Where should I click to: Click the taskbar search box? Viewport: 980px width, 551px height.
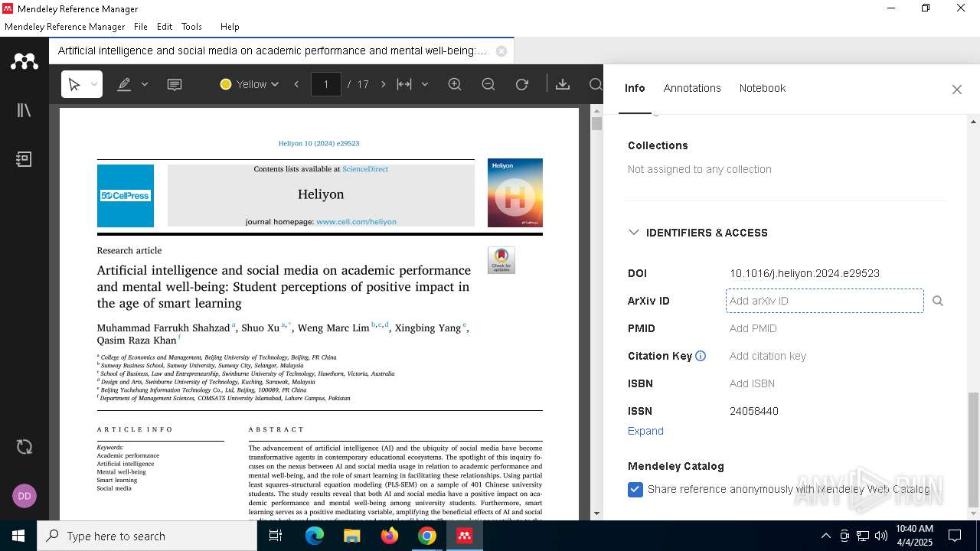coord(147,536)
